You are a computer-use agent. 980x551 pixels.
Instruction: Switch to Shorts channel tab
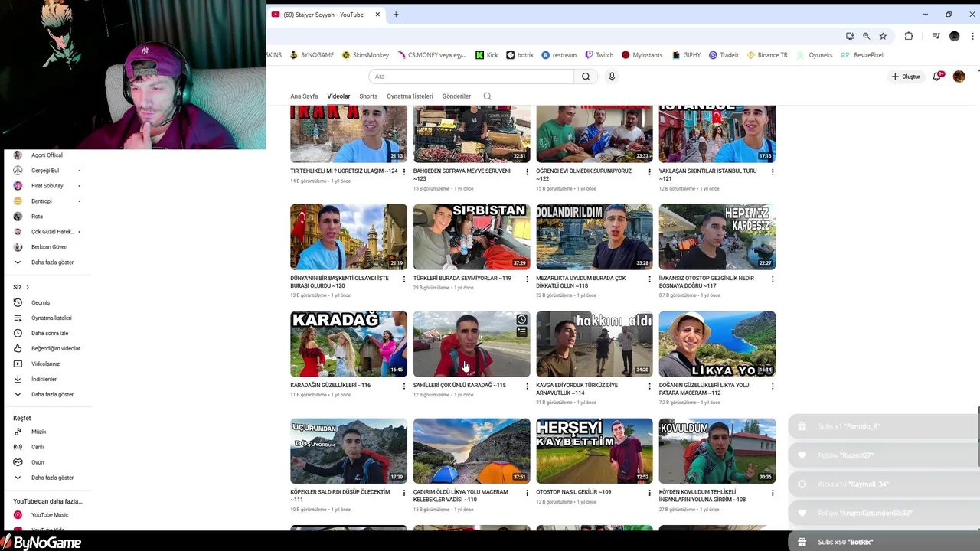pyautogui.click(x=368, y=96)
